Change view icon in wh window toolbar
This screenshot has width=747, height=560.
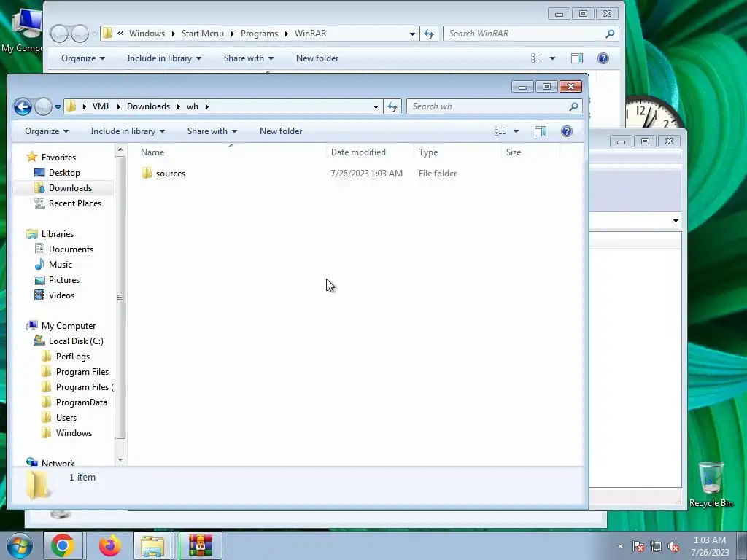tap(500, 131)
